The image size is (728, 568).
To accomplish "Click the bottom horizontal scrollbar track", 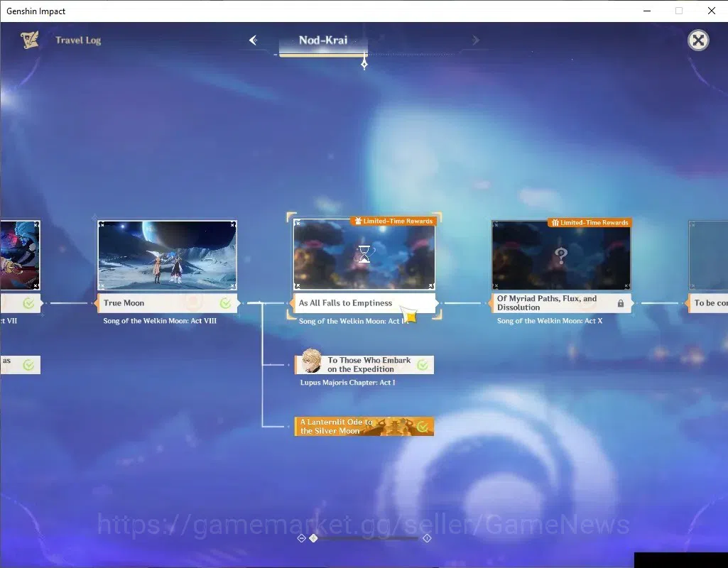I will point(364,538).
